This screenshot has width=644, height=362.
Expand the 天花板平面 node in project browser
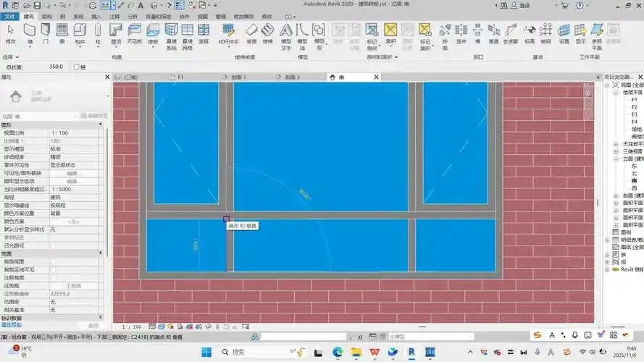pos(616,144)
